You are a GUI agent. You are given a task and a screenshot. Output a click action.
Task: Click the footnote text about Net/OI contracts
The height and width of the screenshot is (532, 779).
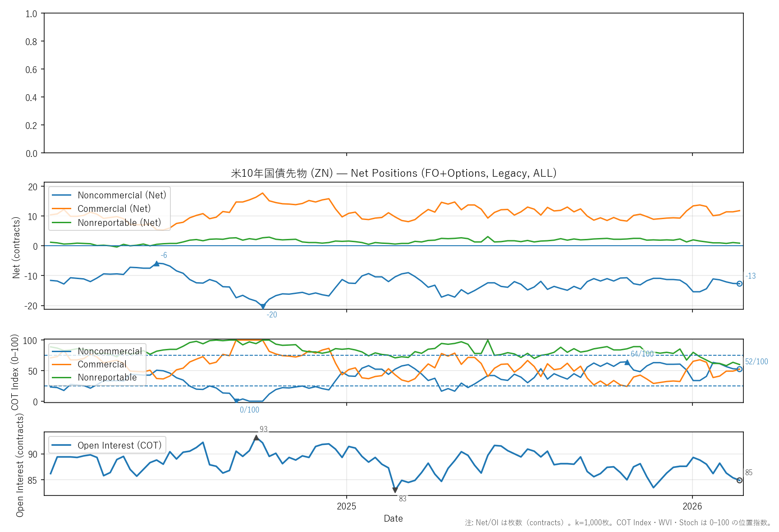pyautogui.click(x=618, y=523)
